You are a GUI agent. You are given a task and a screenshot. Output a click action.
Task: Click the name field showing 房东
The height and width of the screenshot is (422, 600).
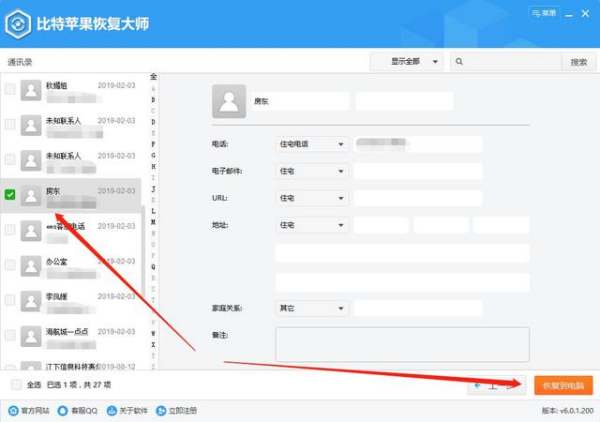(x=300, y=101)
